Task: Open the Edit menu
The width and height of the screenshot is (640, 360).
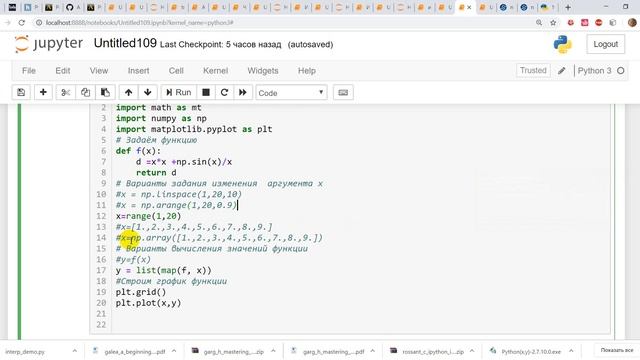Action: pos(63,71)
